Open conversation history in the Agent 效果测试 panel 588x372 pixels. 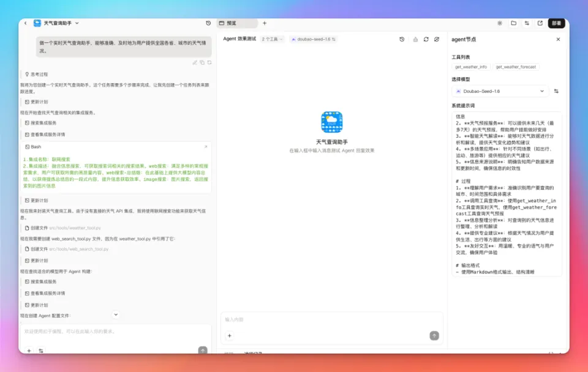tap(402, 38)
